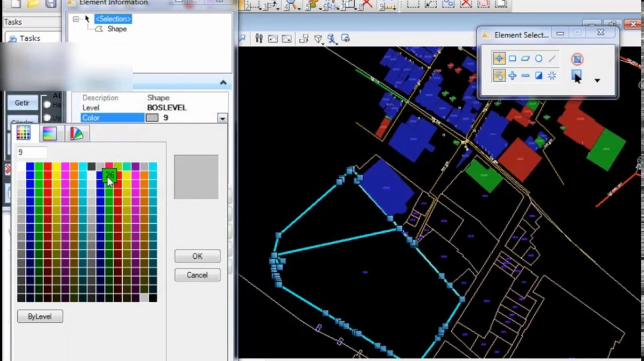Viewport: 644px width, 361px height.
Task: Choose the Line selection method icon
Action: [x=552, y=59]
